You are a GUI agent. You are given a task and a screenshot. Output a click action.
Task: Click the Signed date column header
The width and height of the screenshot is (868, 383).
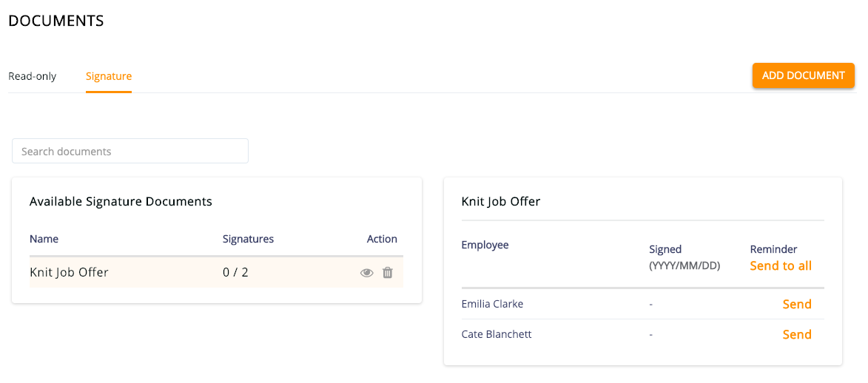(684, 257)
